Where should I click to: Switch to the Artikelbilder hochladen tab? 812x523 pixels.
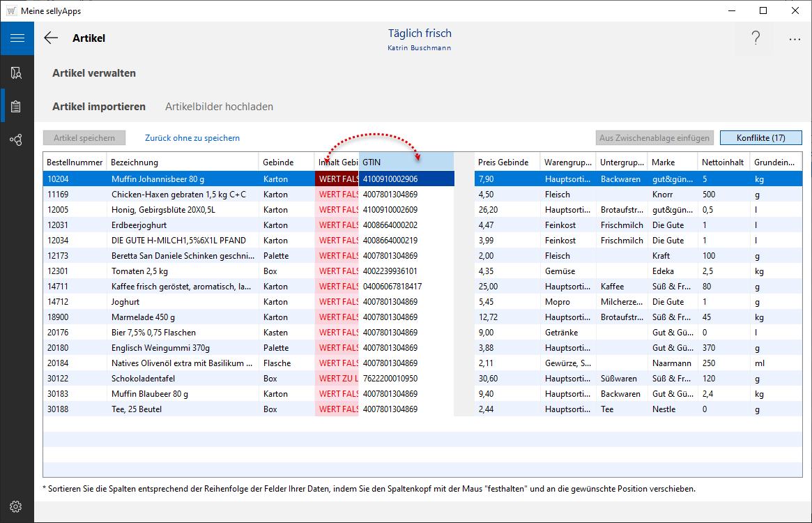tap(219, 107)
